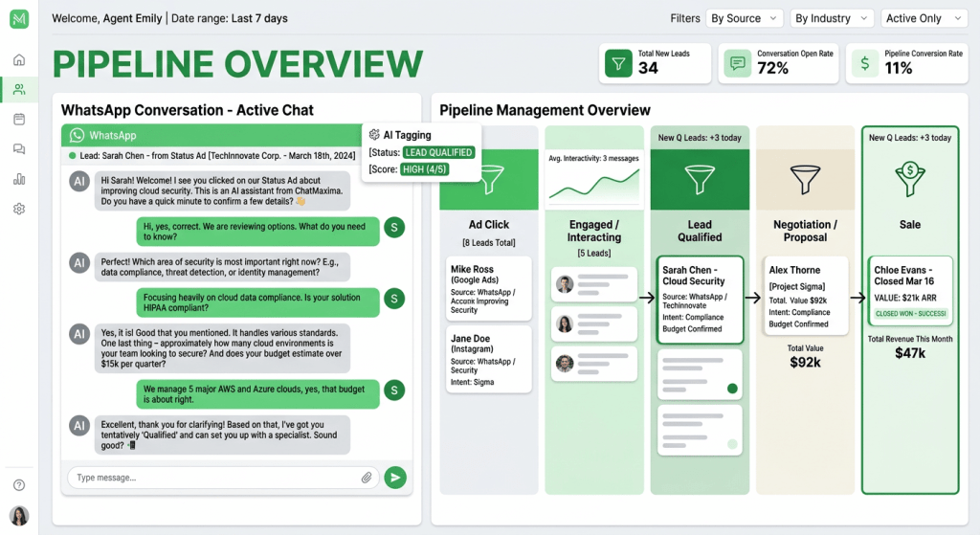Click the Total New Leads stat card

tap(657, 62)
